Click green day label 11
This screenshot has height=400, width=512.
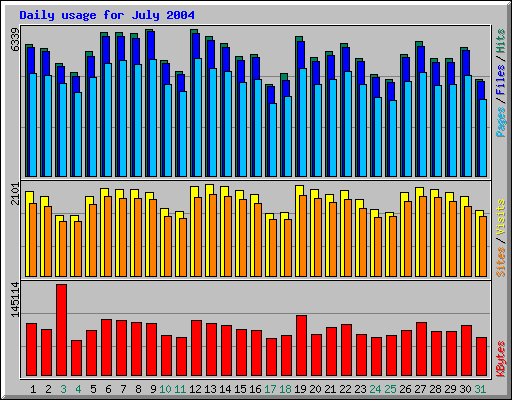click(x=180, y=389)
